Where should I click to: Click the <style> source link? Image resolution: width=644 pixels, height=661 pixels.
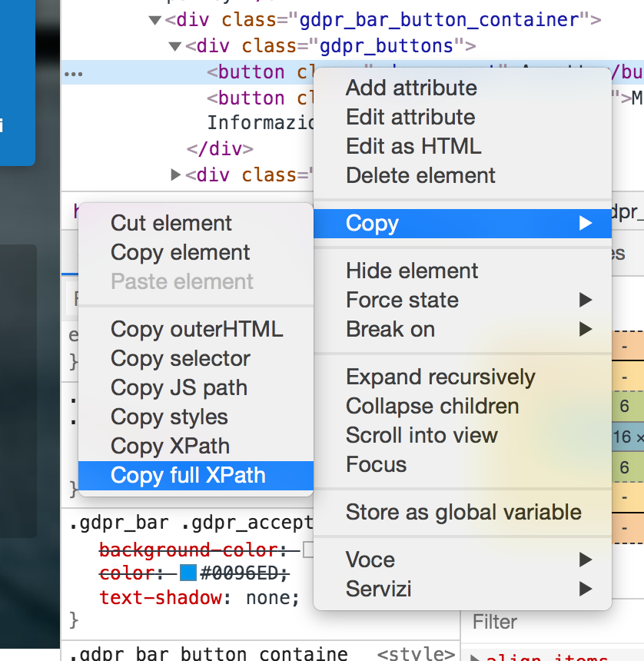tap(416, 653)
